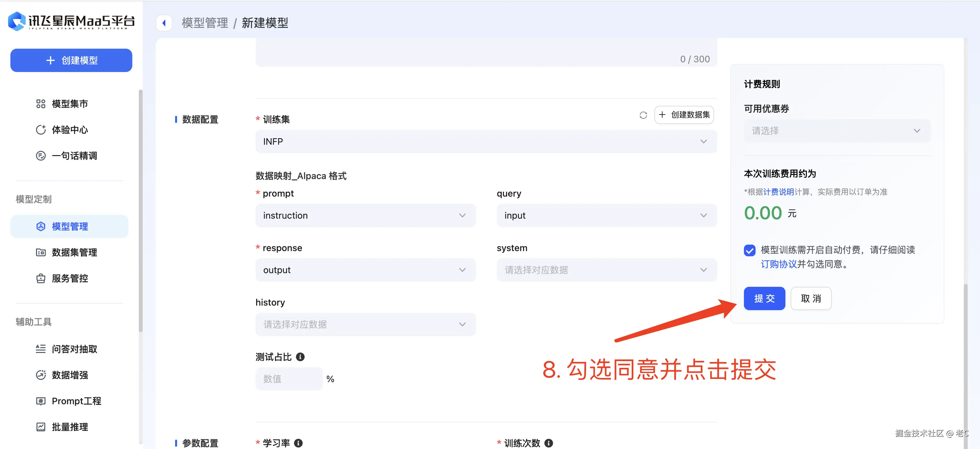Image resolution: width=980 pixels, height=449 pixels.
Task: Click the back arrow next to breadcrumb
Action: (x=164, y=23)
